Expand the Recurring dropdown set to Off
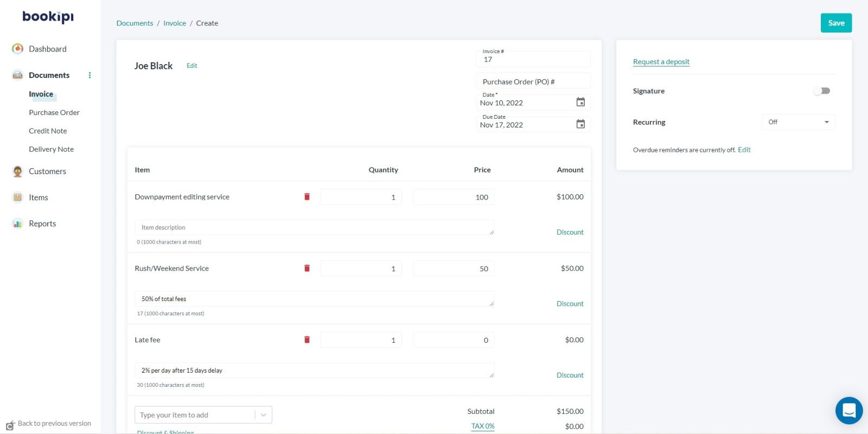Viewport: 868px width, 434px height. coord(798,122)
